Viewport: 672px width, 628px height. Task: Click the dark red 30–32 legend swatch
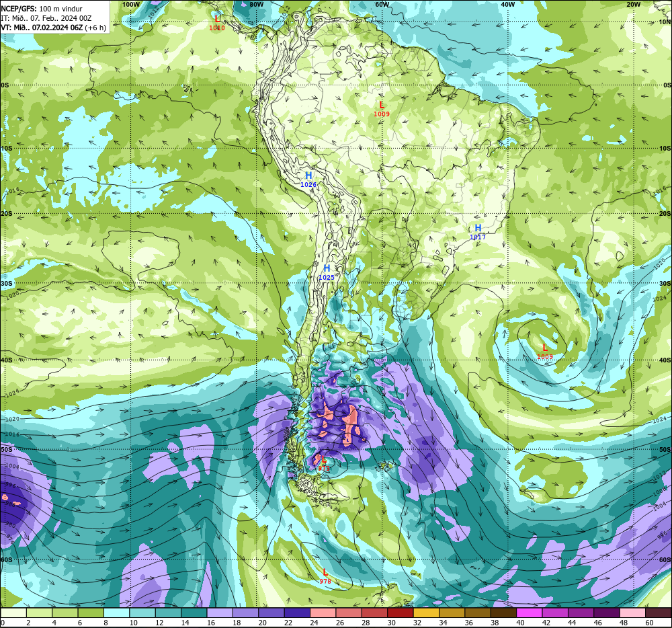click(401, 613)
